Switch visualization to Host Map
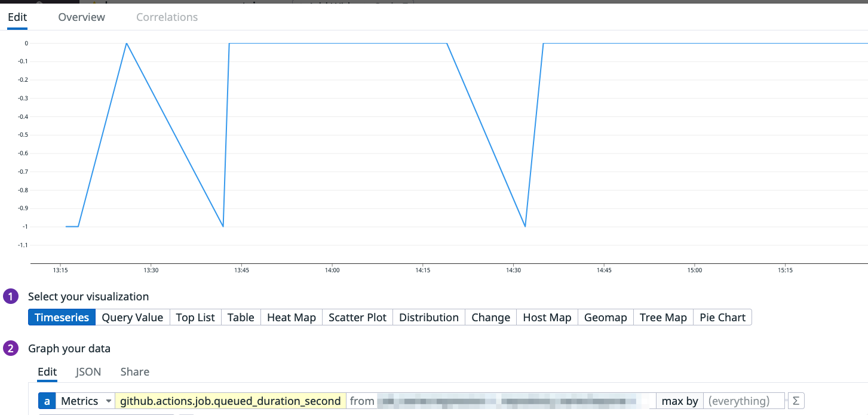The width and height of the screenshot is (868, 415). tap(547, 317)
